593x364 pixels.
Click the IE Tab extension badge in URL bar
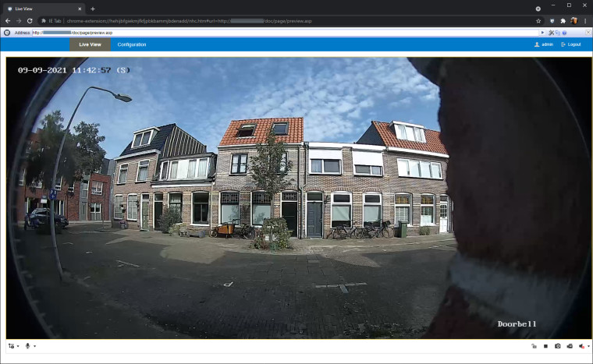pyautogui.click(x=51, y=21)
